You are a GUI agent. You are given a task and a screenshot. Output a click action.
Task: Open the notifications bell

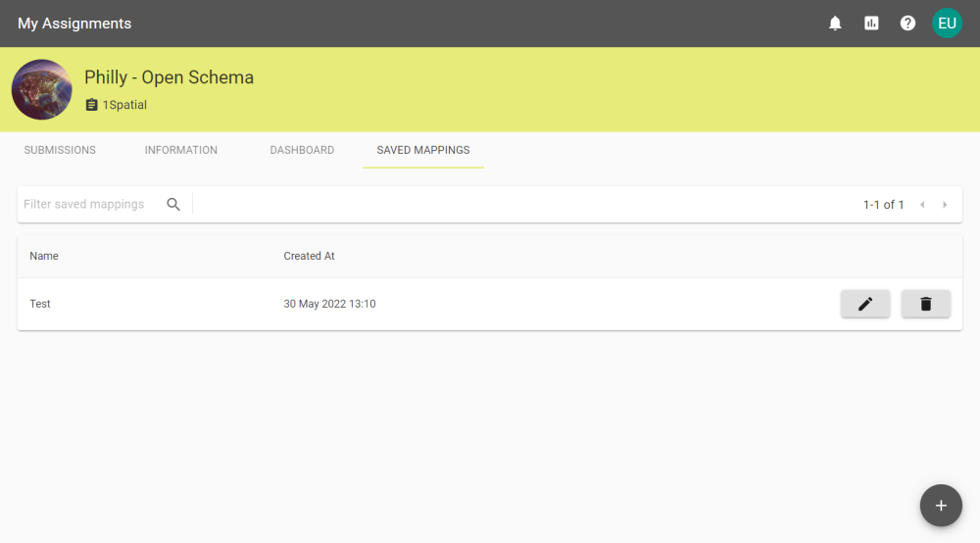tap(835, 24)
